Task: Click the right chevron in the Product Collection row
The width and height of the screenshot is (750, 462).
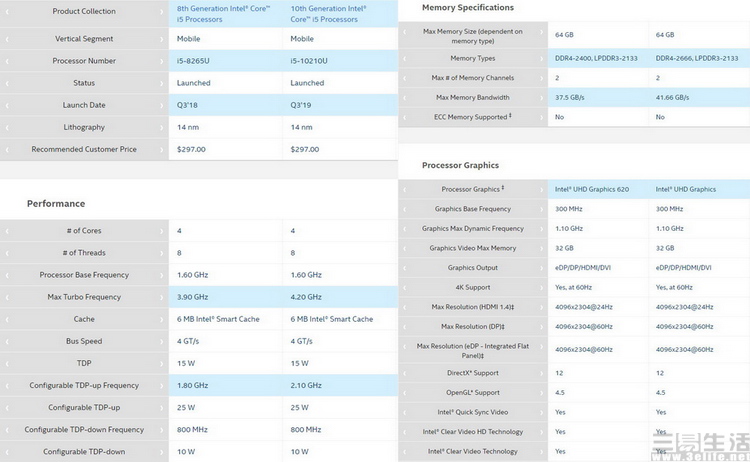Action: 161,11
